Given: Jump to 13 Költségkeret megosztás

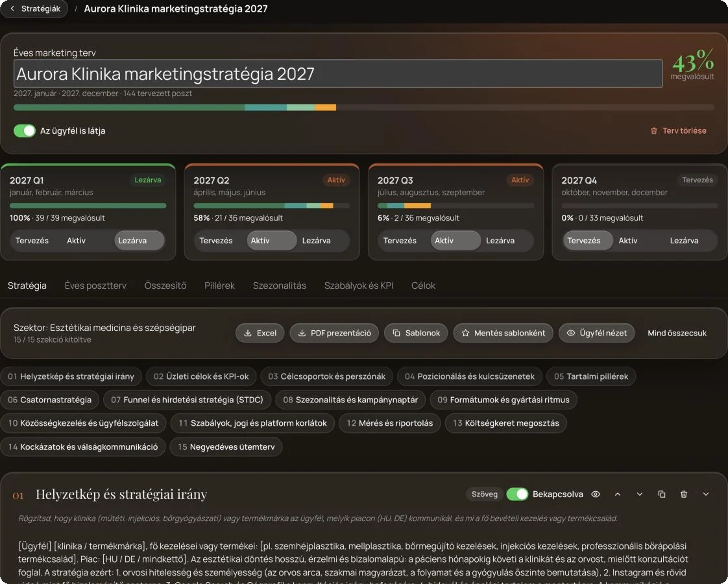Looking at the screenshot, I should (x=506, y=423).
